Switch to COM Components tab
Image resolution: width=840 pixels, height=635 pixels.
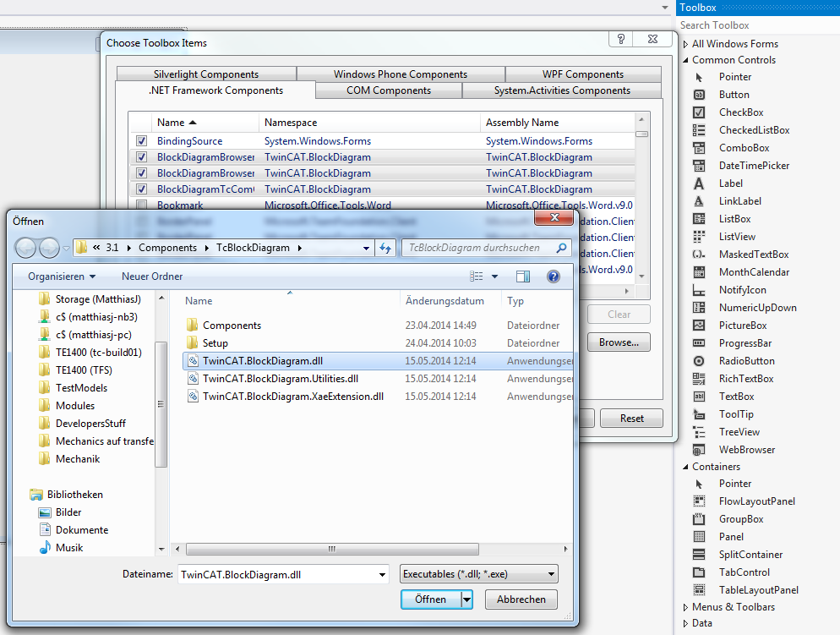pyautogui.click(x=389, y=90)
